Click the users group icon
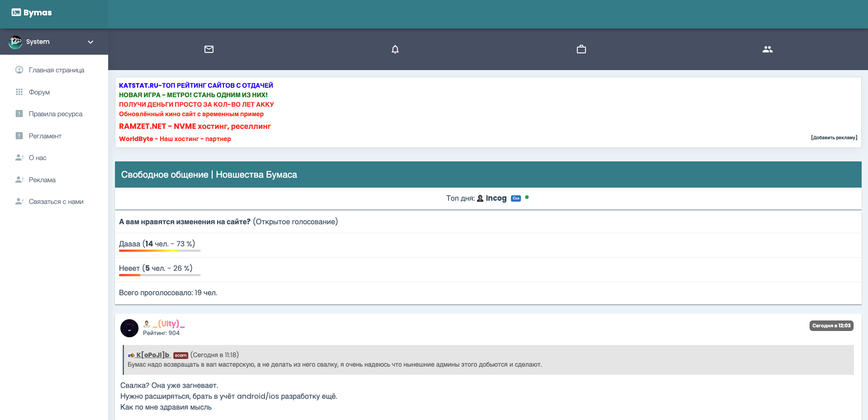The image size is (868, 420). (x=767, y=49)
